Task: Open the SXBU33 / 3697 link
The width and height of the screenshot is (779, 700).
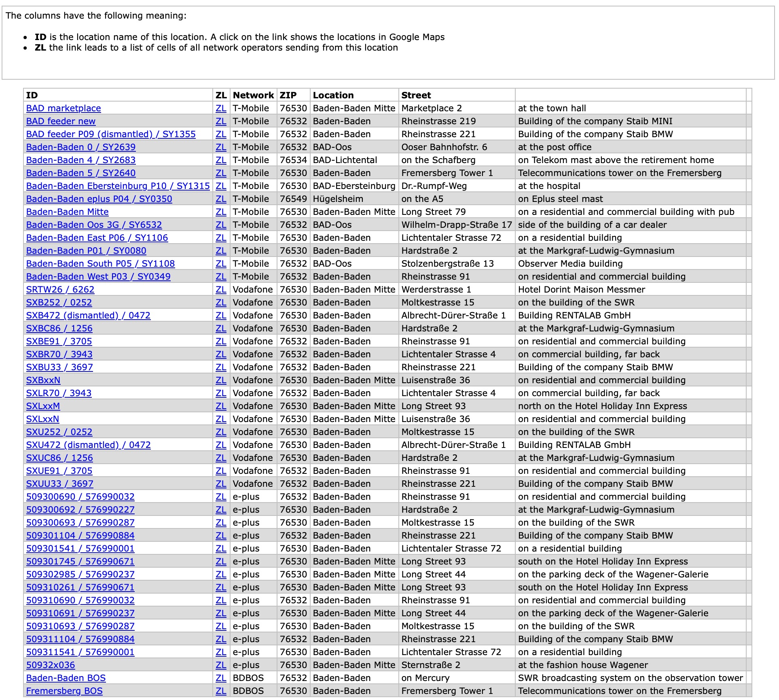Action: 59,367
